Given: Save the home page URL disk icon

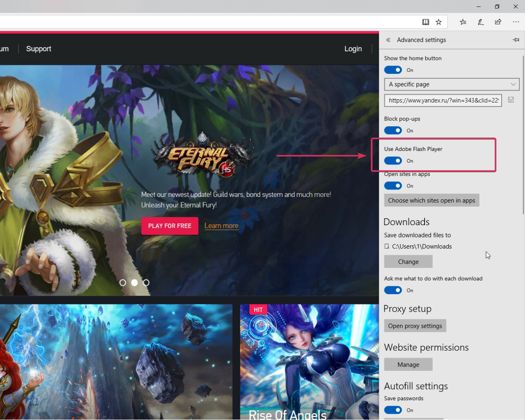Looking at the screenshot, I should (x=511, y=100).
